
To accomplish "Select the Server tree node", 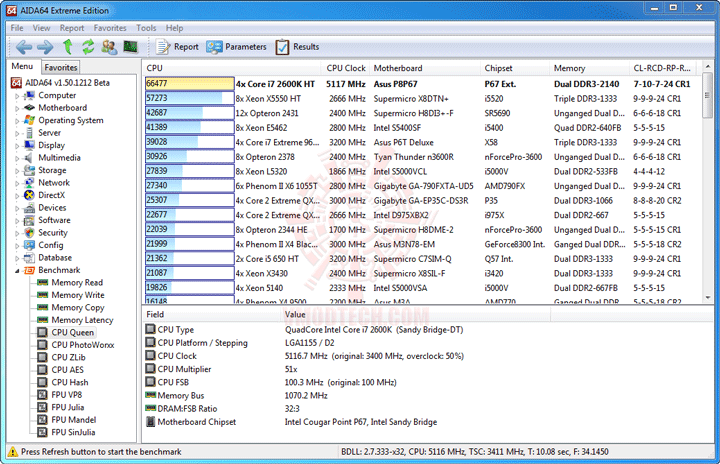I will tap(50, 132).
